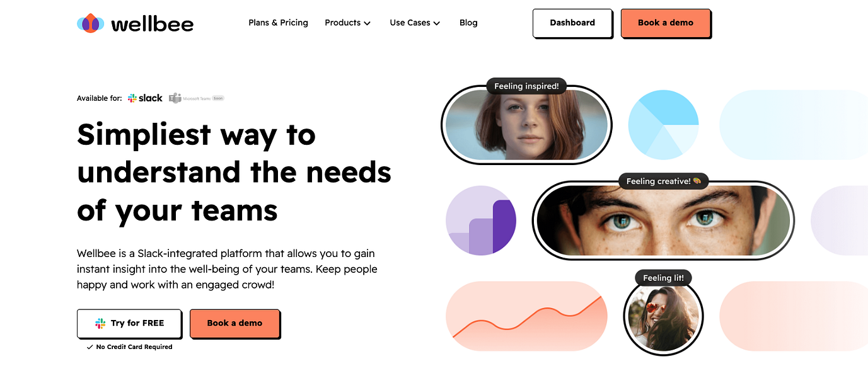
Task: Open the Plans & Pricing page
Action: 279,23
